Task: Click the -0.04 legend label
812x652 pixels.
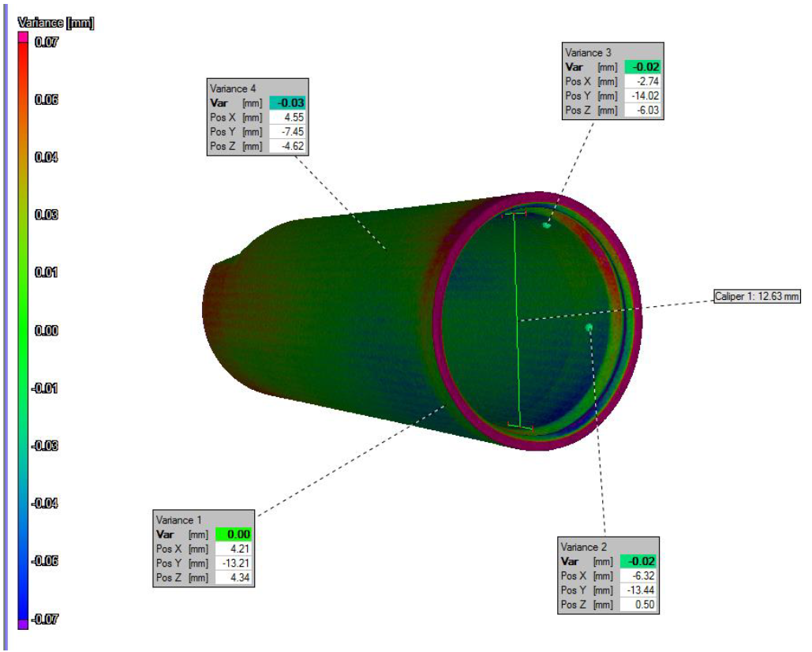Action: pos(44,503)
